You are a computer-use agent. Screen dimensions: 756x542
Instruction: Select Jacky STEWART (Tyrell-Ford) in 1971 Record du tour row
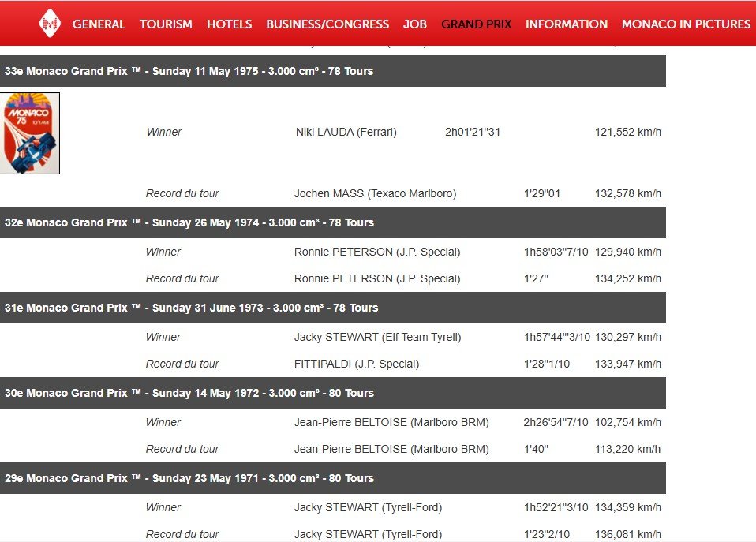coord(368,534)
